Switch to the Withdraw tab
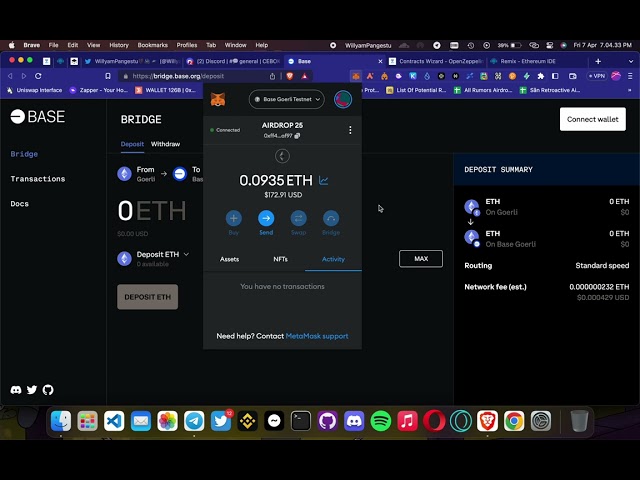 click(165, 144)
